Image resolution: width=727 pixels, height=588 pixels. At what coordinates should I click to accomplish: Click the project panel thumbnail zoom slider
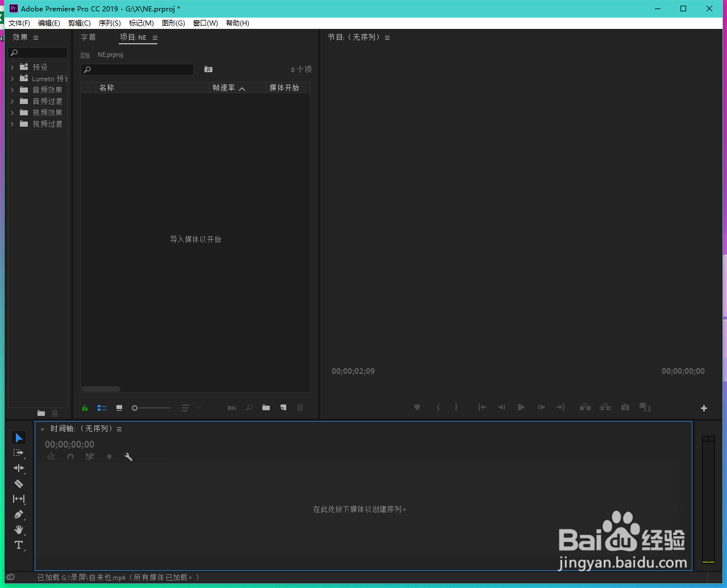(151, 408)
